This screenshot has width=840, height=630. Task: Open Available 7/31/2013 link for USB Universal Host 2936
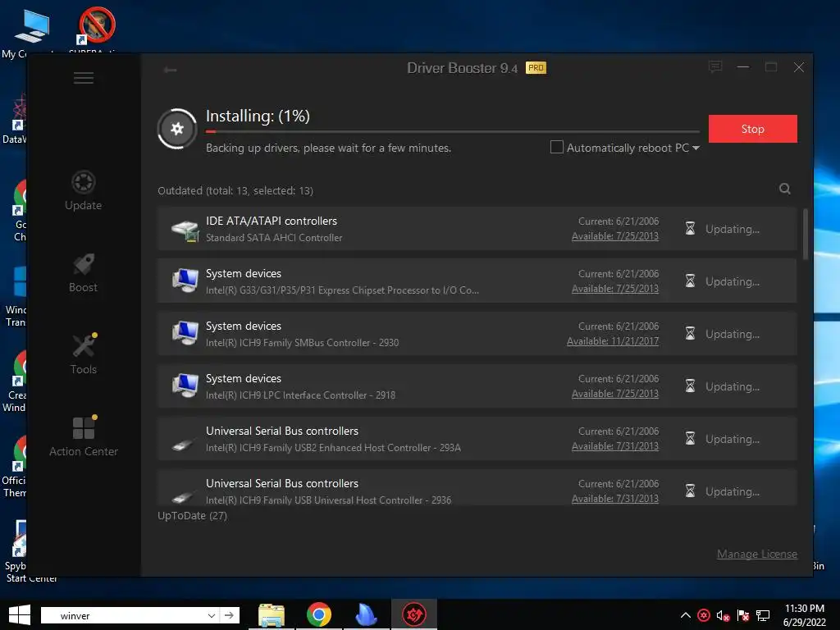(615, 499)
